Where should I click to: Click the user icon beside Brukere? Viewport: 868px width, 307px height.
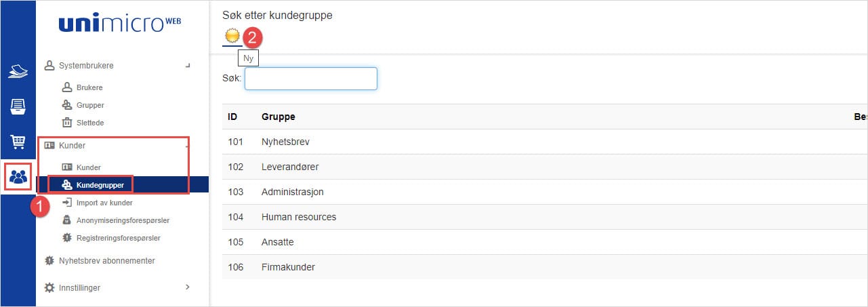point(67,87)
